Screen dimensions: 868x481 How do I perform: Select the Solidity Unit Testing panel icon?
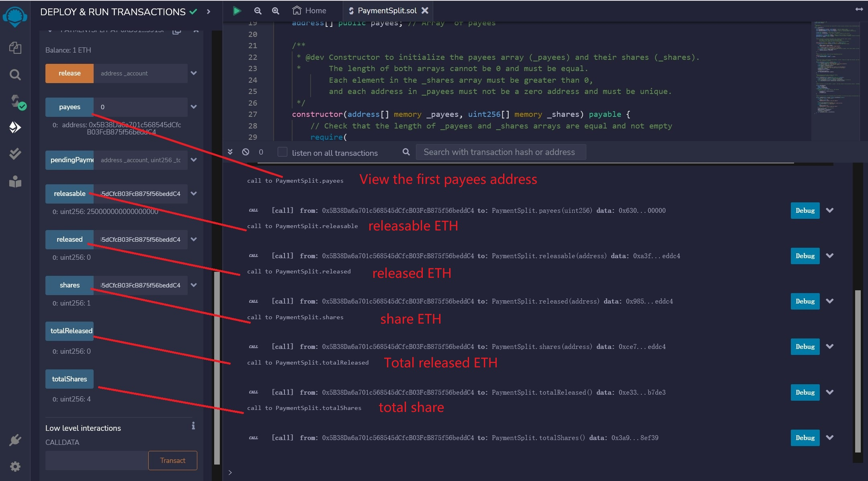pyautogui.click(x=15, y=154)
